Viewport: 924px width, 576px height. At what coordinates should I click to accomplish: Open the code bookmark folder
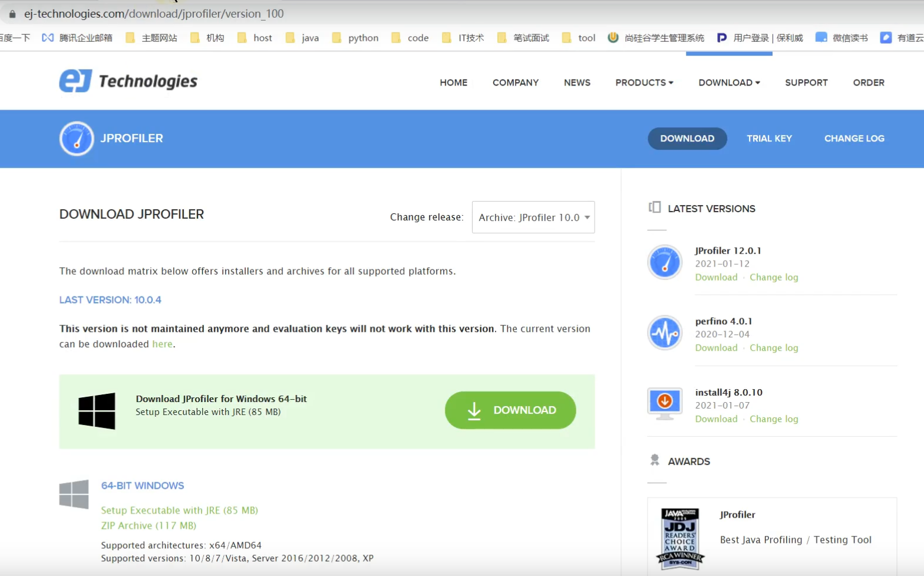pos(410,38)
